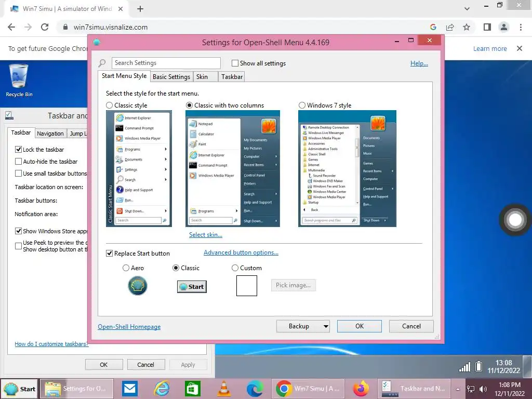Launch Firefox from the taskbar
Screen dimensions: 532x399
(361, 389)
